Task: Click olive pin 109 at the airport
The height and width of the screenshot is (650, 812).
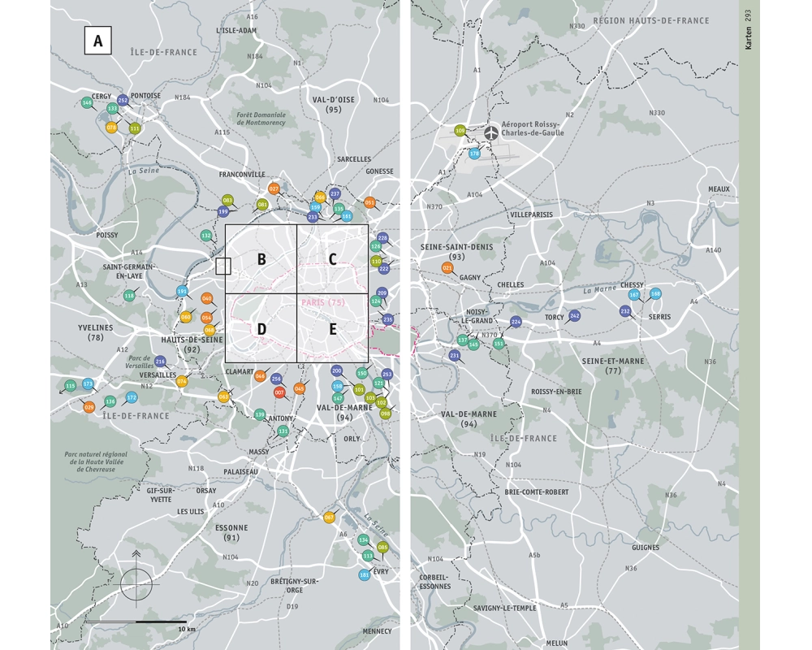Action: (x=460, y=130)
